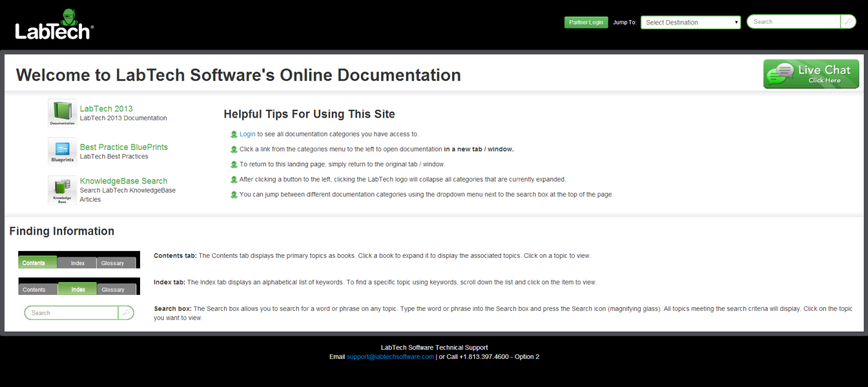Follow the Login link in Helpful Tips

tap(247, 134)
